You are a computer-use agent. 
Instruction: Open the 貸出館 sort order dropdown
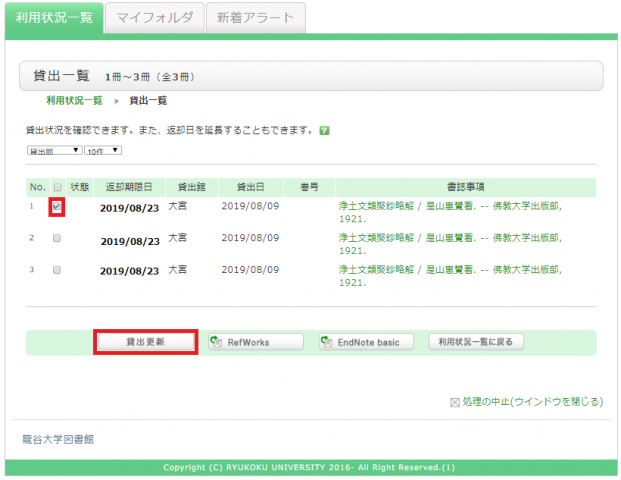tap(54, 151)
